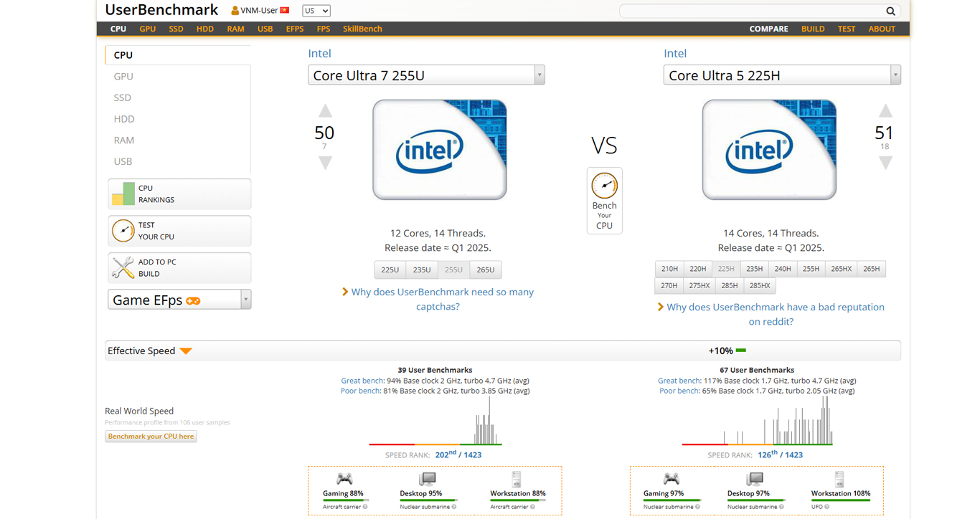Image resolution: width=980 pixels, height=519 pixels.
Task: Click the search magnifier icon
Action: point(890,11)
